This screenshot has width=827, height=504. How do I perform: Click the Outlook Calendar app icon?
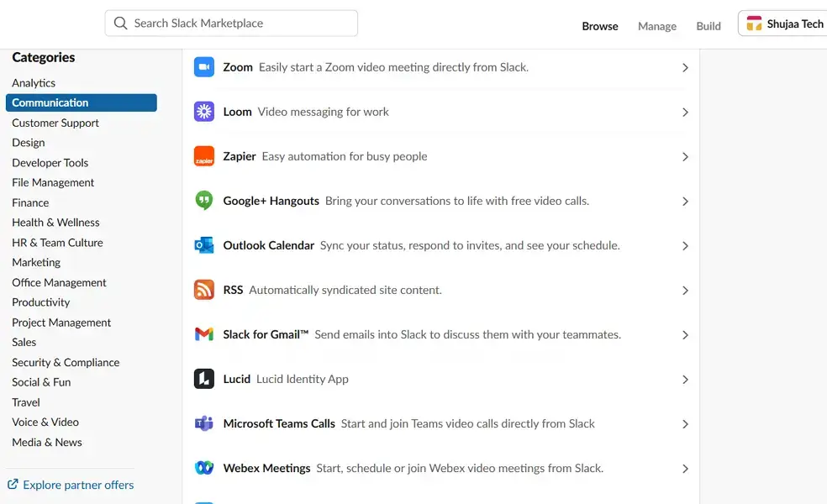204,245
